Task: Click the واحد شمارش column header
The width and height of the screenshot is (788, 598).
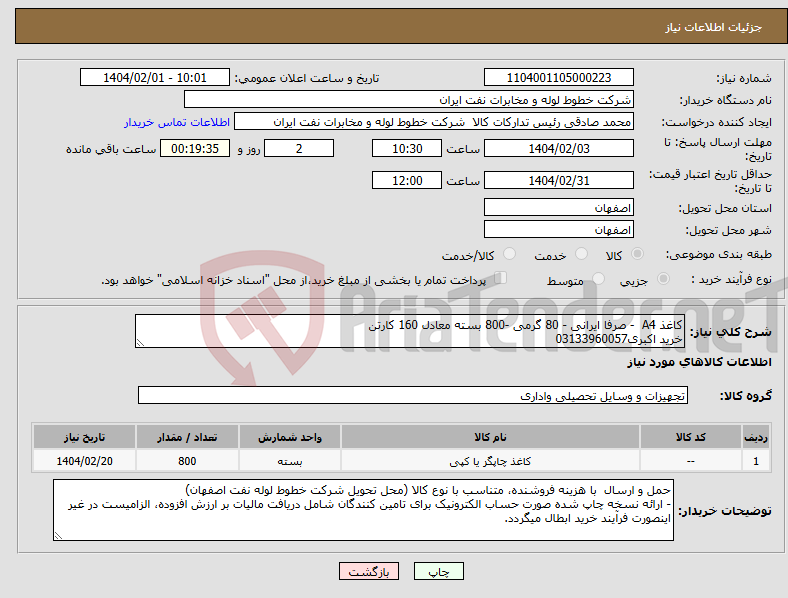Action: pyautogui.click(x=290, y=437)
